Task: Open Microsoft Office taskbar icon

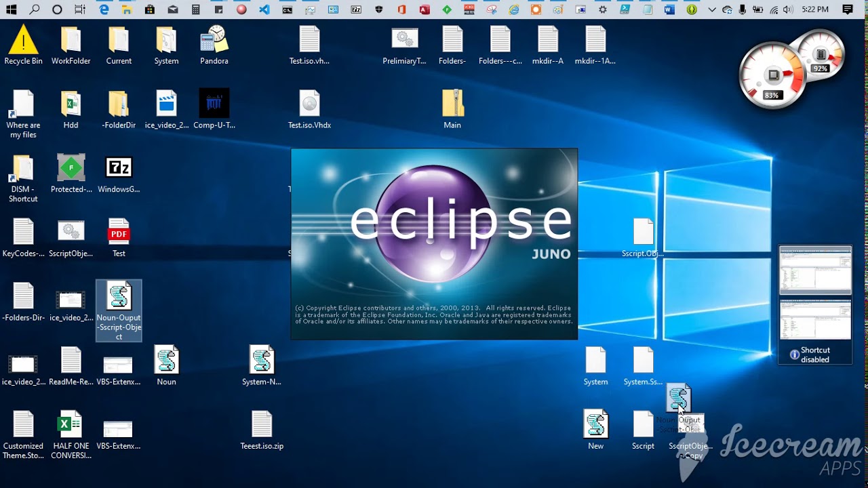Action: 401,9
